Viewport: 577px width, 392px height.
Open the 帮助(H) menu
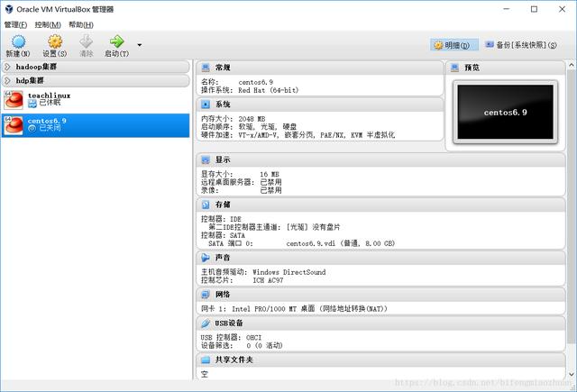[81, 24]
